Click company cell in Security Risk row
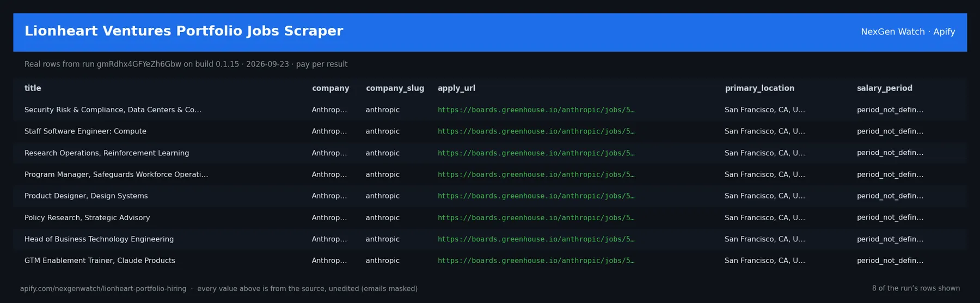 [x=329, y=110]
